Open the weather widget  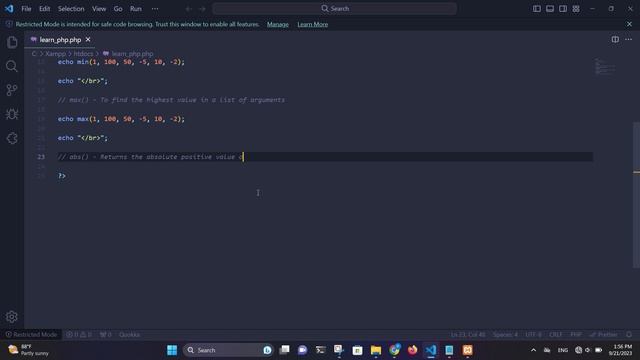29,350
